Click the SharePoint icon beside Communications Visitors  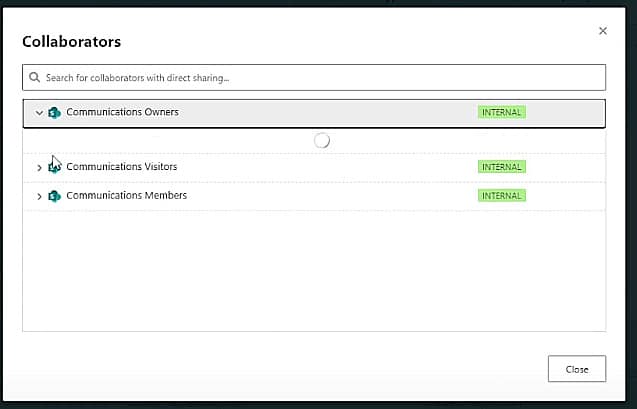point(54,167)
